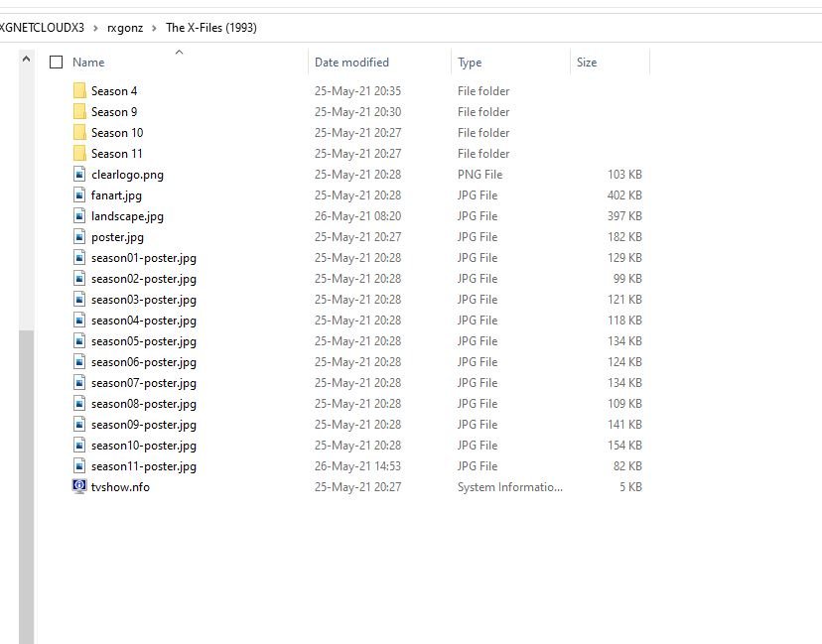
Task: Click the season05-poster.jpg file icon
Action: pyautogui.click(x=79, y=341)
